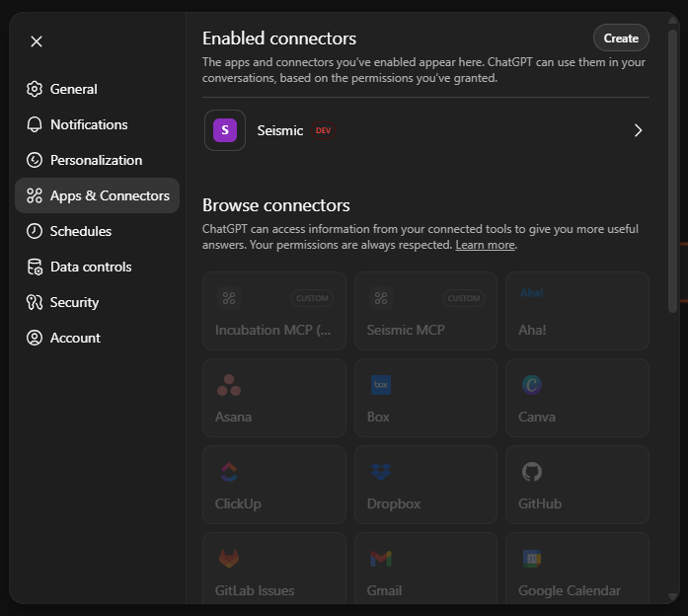Click the scrollbar down arrow
The image size is (688, 616).
pos(672,596)
